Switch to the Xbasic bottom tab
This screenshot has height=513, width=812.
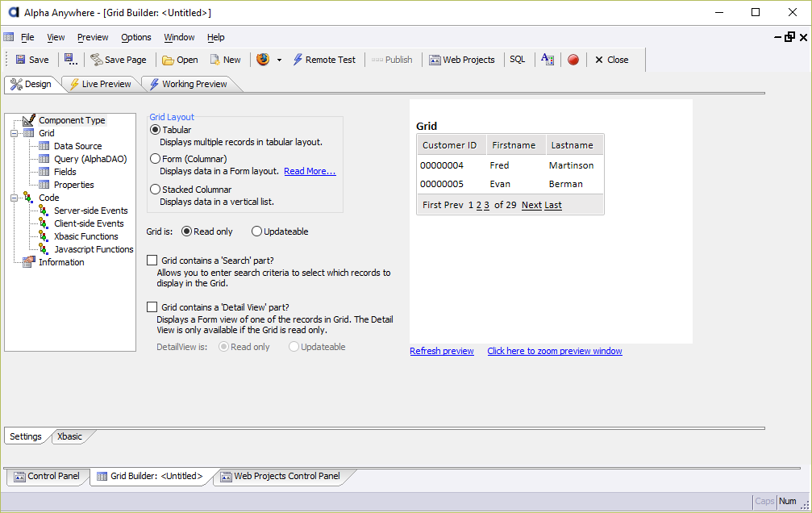coord(69,436)
